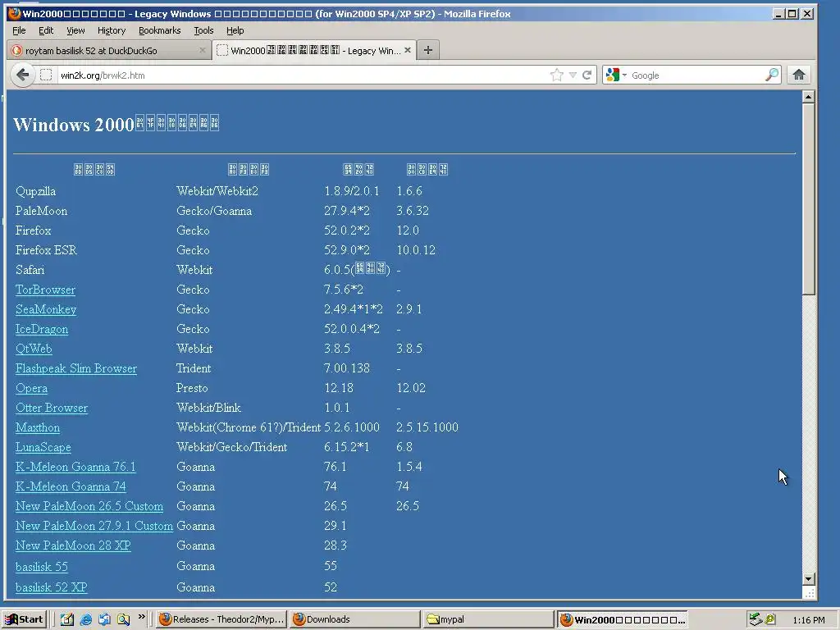The height and width of the screenshot is (630, 840).
Task: Click the search magnifier icon in Google box
Action: [x=771, y=75]
